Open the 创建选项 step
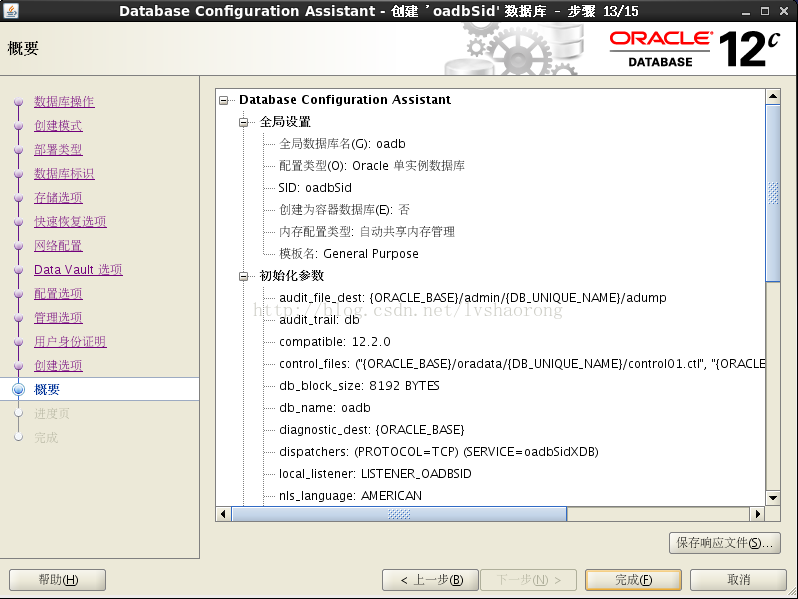This screenshot has width=798, height=599. tap(58, 365)
